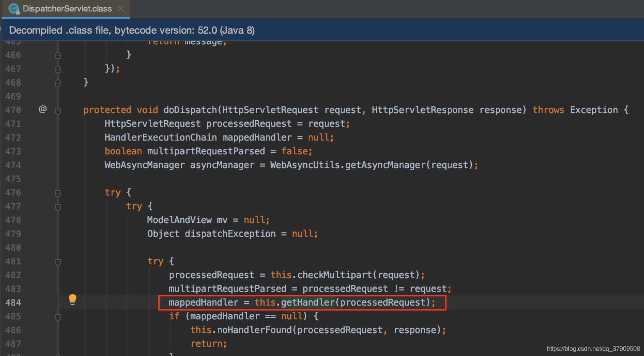The height and width of the screenshot is (356, 644).
Task: Click the class file icon in DispatcherServlet tab
Action: pyautogui.click(x=14, y=8)
